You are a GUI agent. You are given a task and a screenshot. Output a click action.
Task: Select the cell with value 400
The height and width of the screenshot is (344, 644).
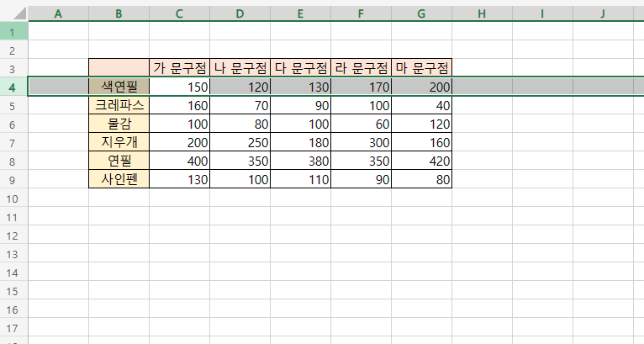pyautogui.click(x=179, y=161)
